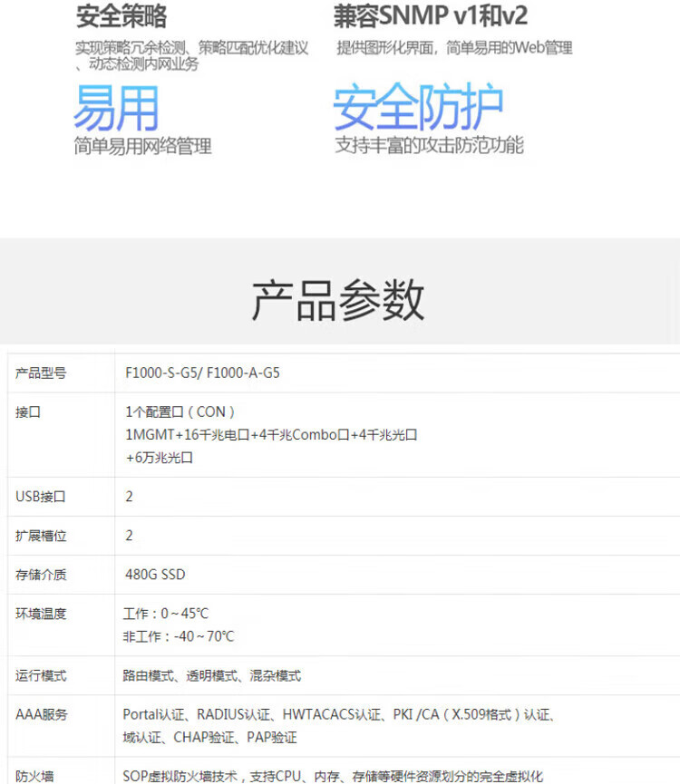This screenshot has width=680, height=784.
Task: Click the '提供图形化界面,简单易用的Web管理' text
Action: [x=454, y=48]
